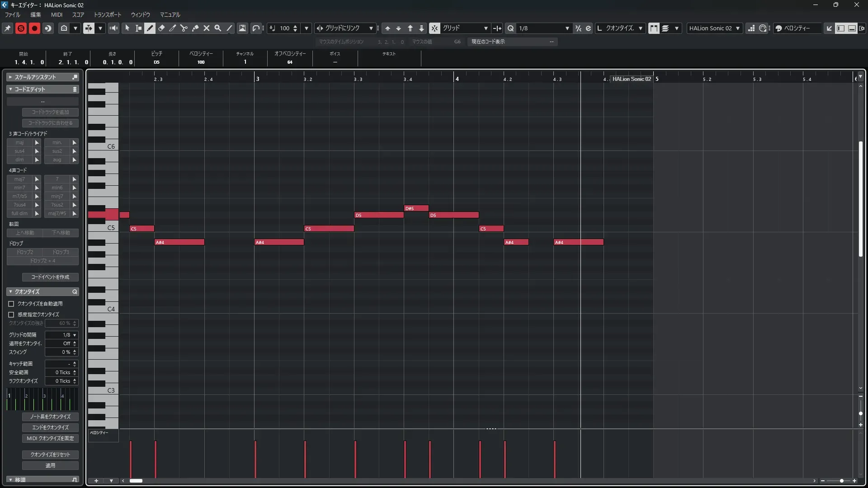Click the vertical zoom slider handle
This screenshot has width=868, height=488.
(860, 413)
